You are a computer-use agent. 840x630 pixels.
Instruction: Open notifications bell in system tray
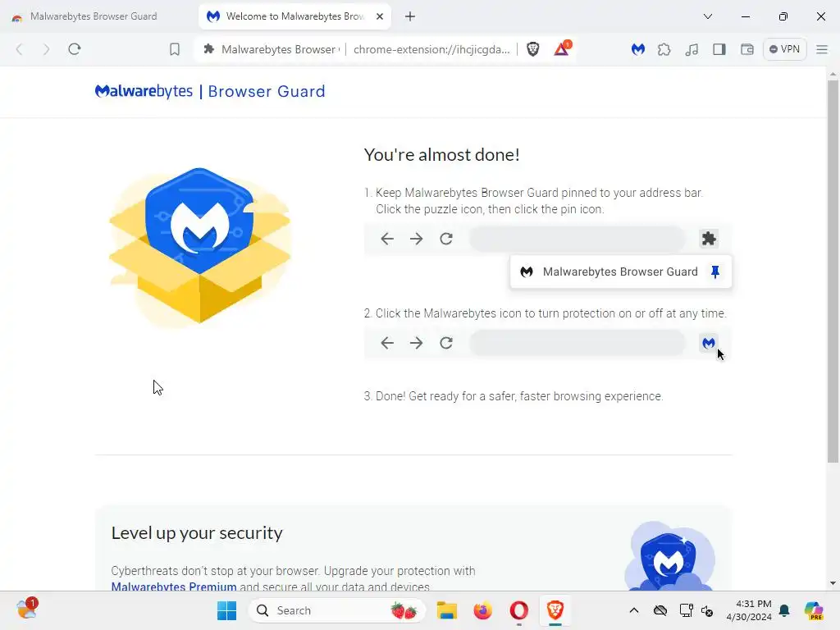(784, 610)
